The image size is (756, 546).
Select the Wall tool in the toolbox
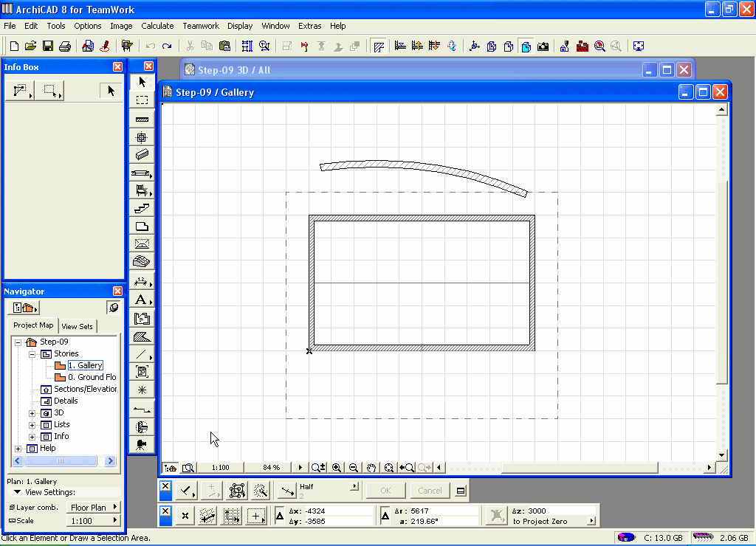coord(142,119)
